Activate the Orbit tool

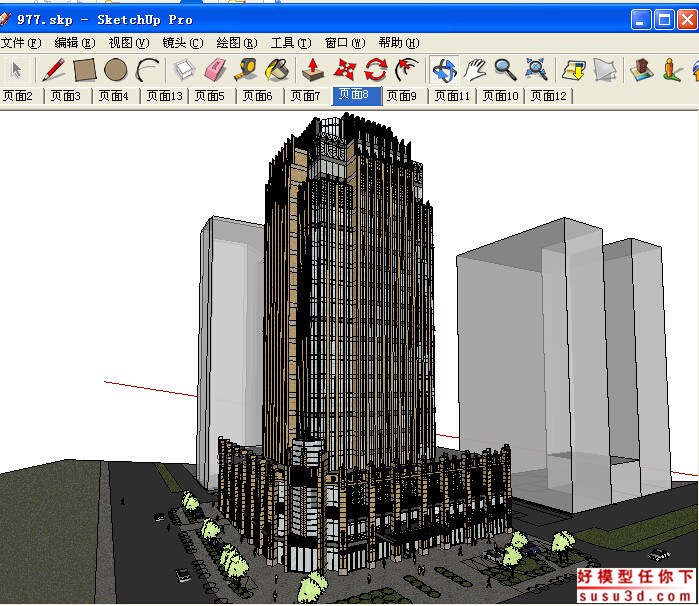tap(444, 70)
